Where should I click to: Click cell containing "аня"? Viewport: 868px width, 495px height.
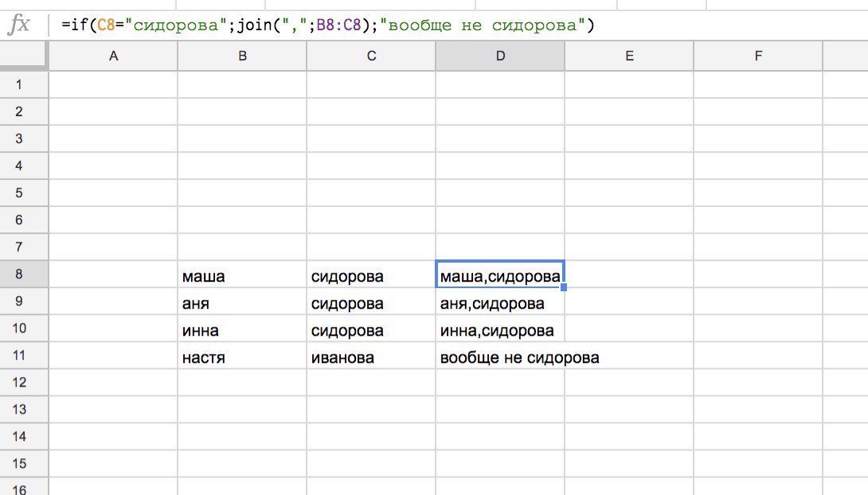(x=242, y=303)
